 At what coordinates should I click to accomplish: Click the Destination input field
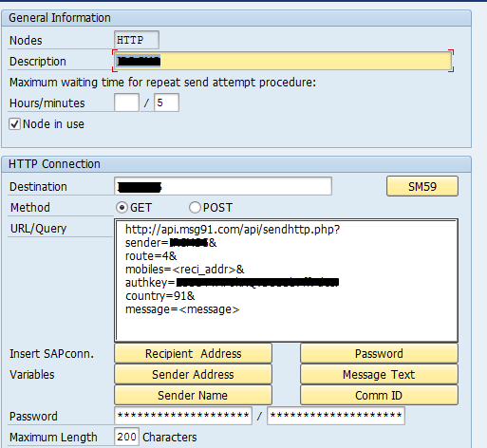223,186
